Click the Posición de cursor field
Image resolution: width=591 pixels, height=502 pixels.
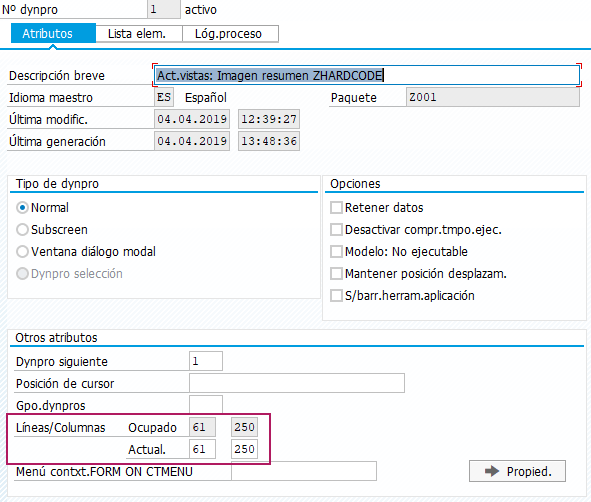pyautogui.click(x=297, y=383)
